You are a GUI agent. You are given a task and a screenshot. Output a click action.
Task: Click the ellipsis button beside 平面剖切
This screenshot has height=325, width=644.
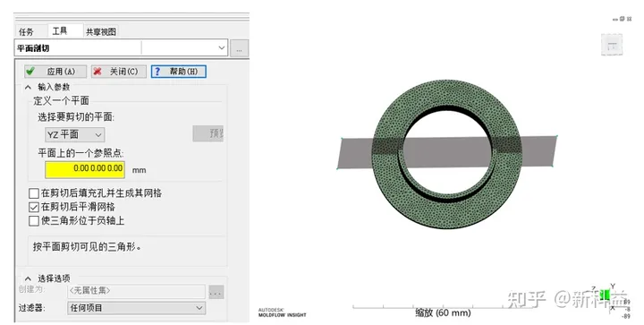(239, 48)
